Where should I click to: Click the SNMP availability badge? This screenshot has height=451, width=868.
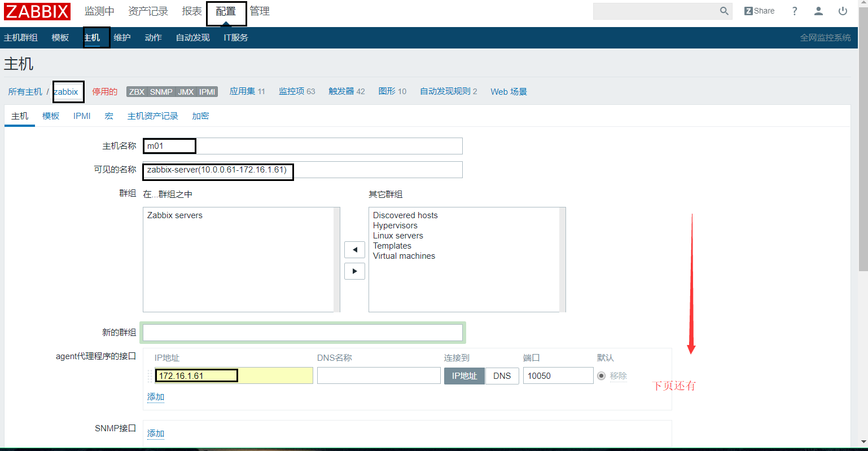point(161,92)
